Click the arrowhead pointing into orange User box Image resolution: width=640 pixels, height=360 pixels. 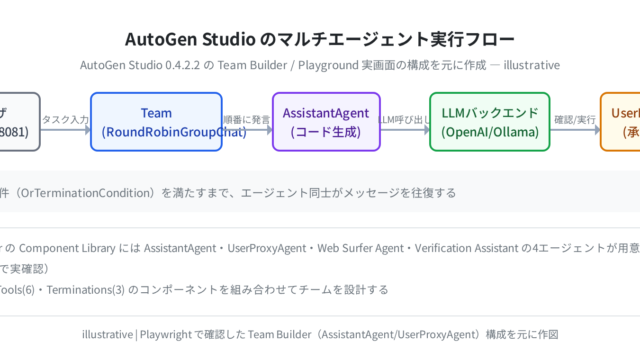pyautogui.click(x=597, y=130)
